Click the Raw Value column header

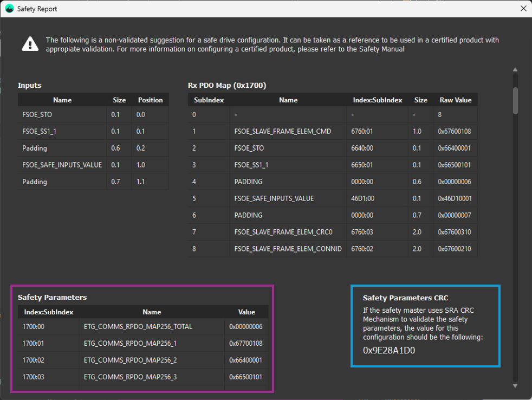(x=455, y=100)
